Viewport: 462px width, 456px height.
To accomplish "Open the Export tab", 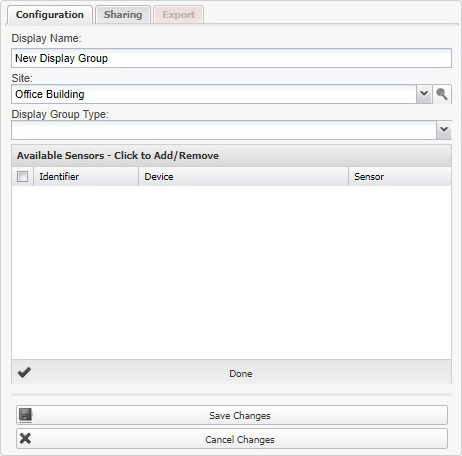I will [x=179, y=15].
